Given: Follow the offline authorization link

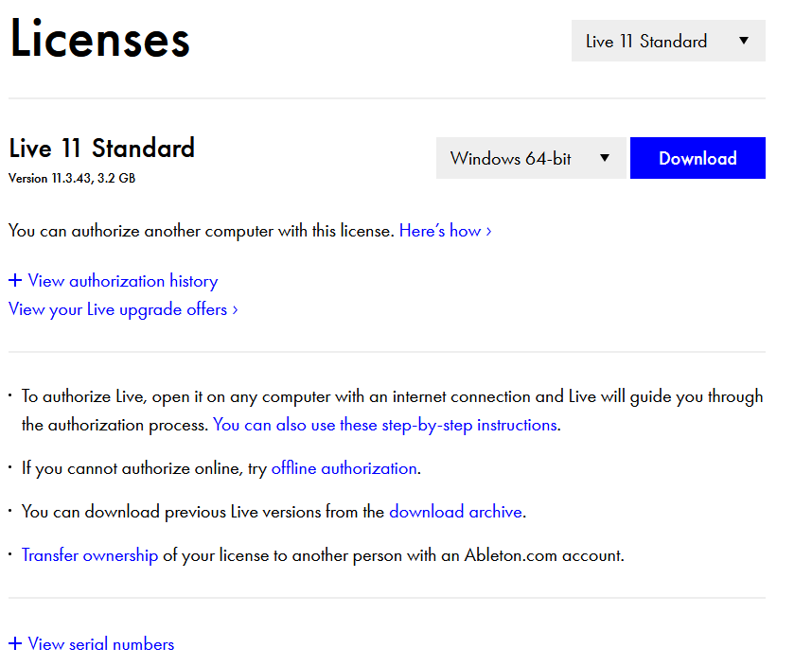Looking at the screenshot, I should point(344,468).
